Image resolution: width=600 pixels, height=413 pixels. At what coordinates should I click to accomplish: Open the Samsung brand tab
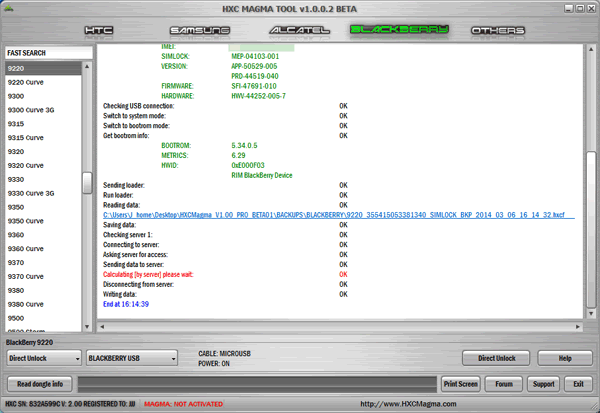click(200, 30)
